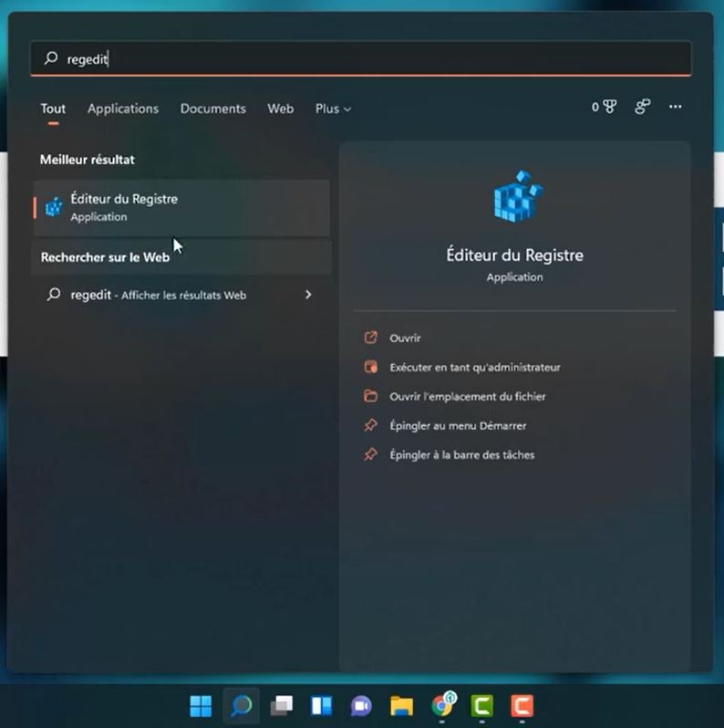Click the large Registry Editor icon
This screenshot has height=728, width=724.
coord(518,196)
